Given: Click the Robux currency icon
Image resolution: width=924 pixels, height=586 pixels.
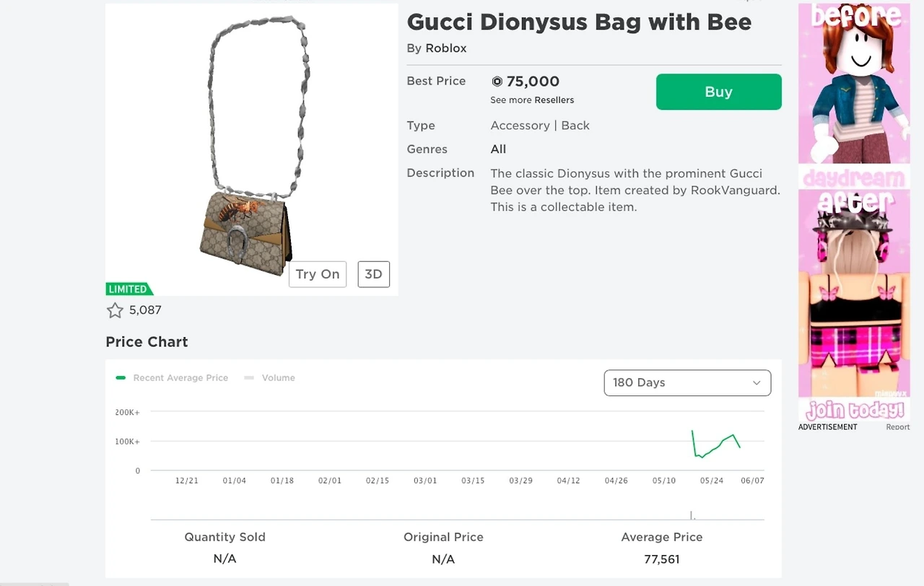Looking at the screenshot, I should tap(497, 82).
